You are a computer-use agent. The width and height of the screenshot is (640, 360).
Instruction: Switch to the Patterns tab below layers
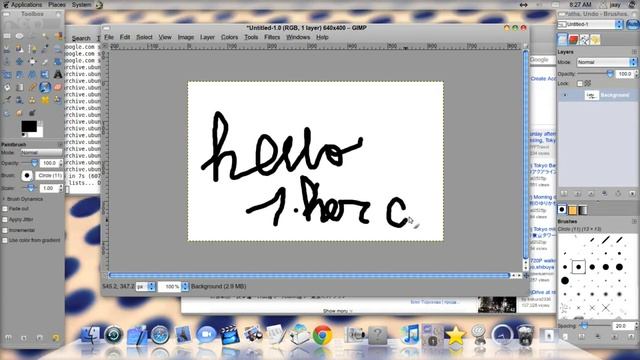pyautogui.click(x=573, y=210)
